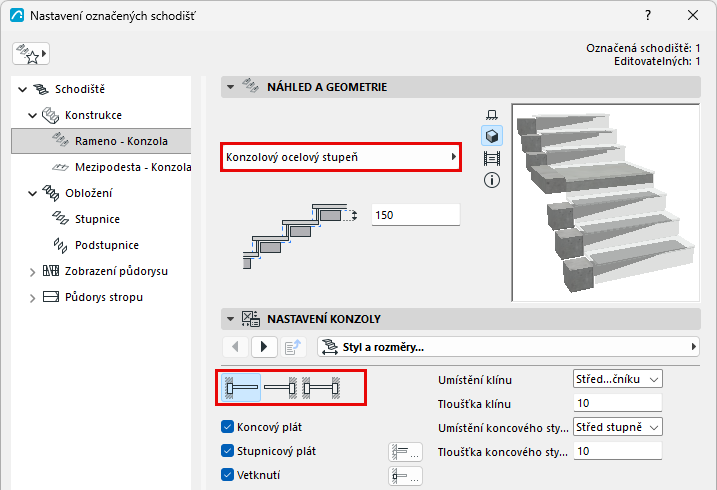Open the favorites star button
Viewport: 717px width, 490px height.
[31, 54]
